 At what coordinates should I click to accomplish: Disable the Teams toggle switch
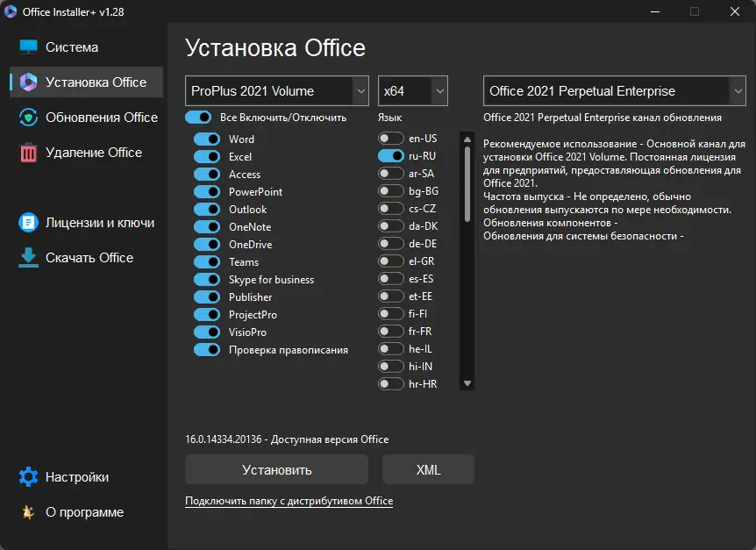pos(207,261)
